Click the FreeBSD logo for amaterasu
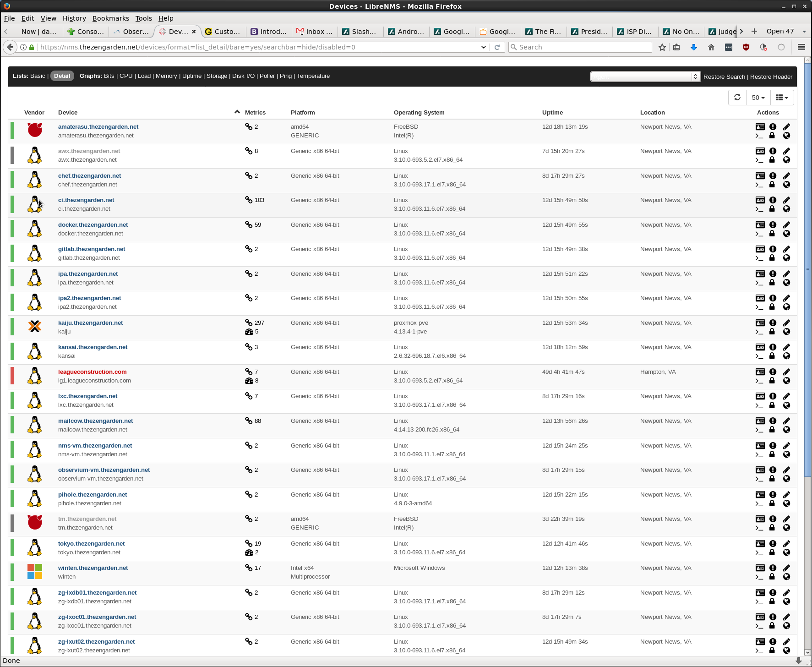 point(35,130)
